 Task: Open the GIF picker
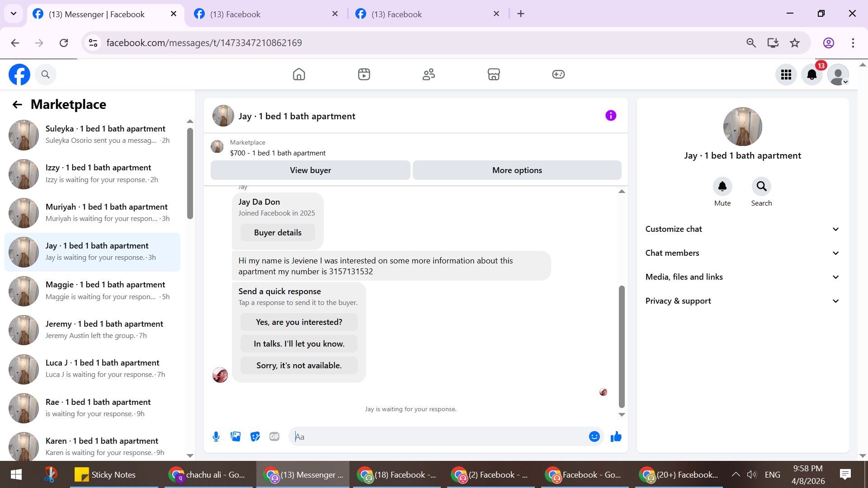point(274,436)
